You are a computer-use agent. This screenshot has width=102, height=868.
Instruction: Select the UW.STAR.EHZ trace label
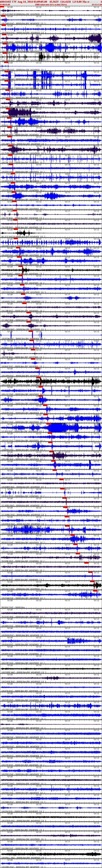point(23,69)
